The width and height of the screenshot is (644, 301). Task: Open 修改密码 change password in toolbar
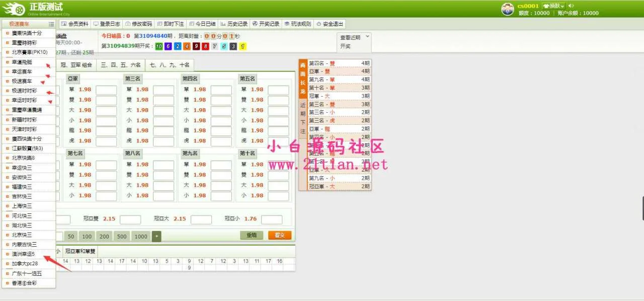(x=138, y=24)
